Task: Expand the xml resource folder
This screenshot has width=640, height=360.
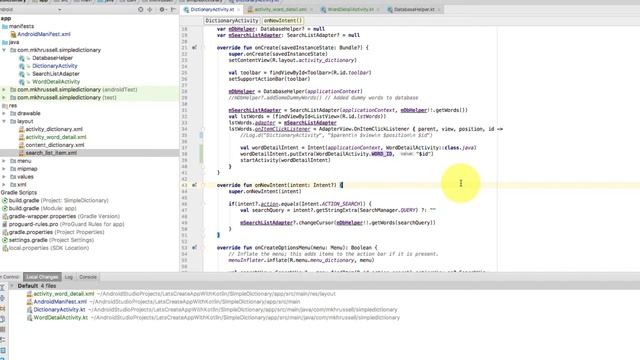Action: click(x=4, y=184)
